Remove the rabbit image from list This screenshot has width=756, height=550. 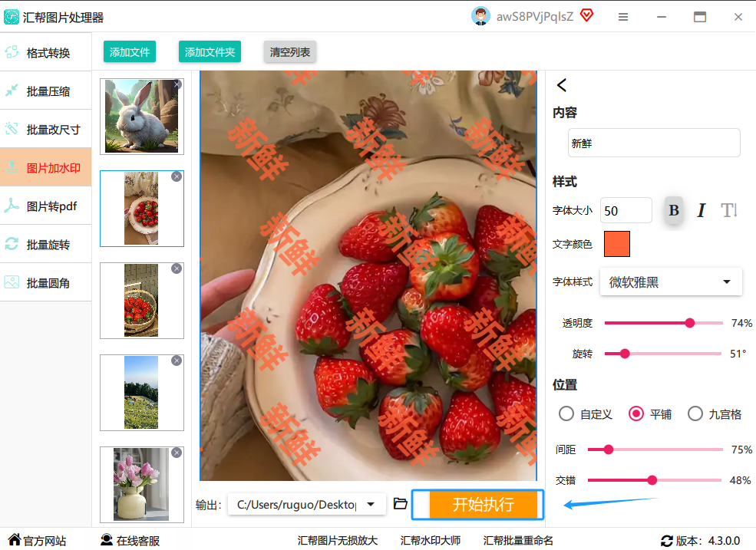pos(177,84)
